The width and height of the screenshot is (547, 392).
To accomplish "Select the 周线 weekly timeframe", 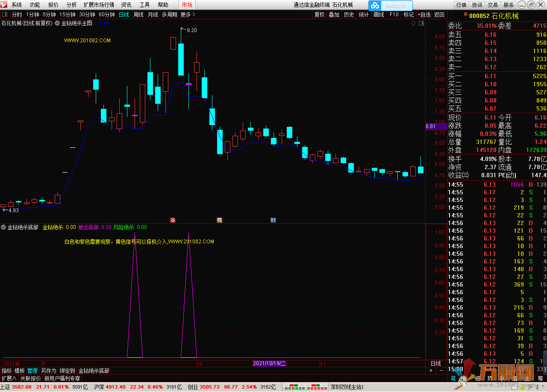I will (x=138, y=15).
